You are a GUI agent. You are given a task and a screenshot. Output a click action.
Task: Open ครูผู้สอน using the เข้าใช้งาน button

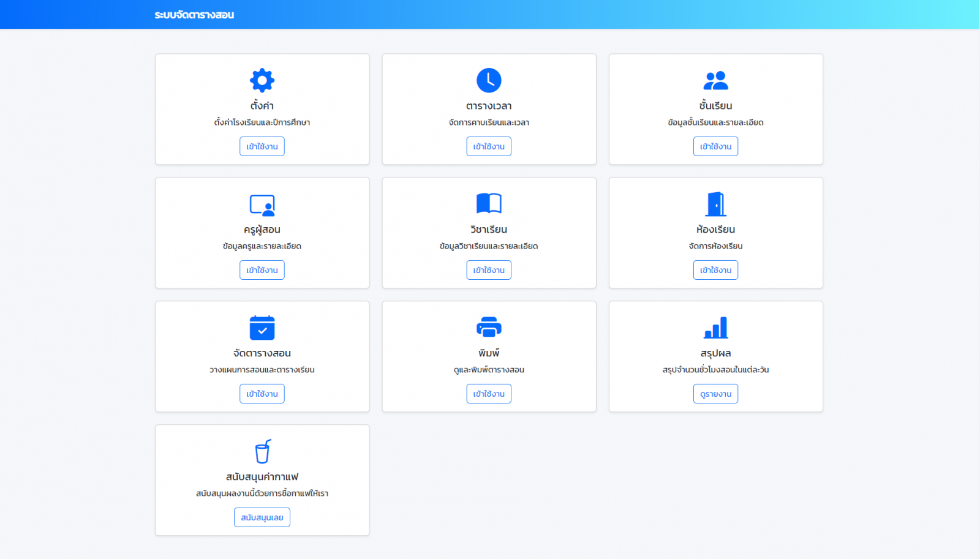262,270
